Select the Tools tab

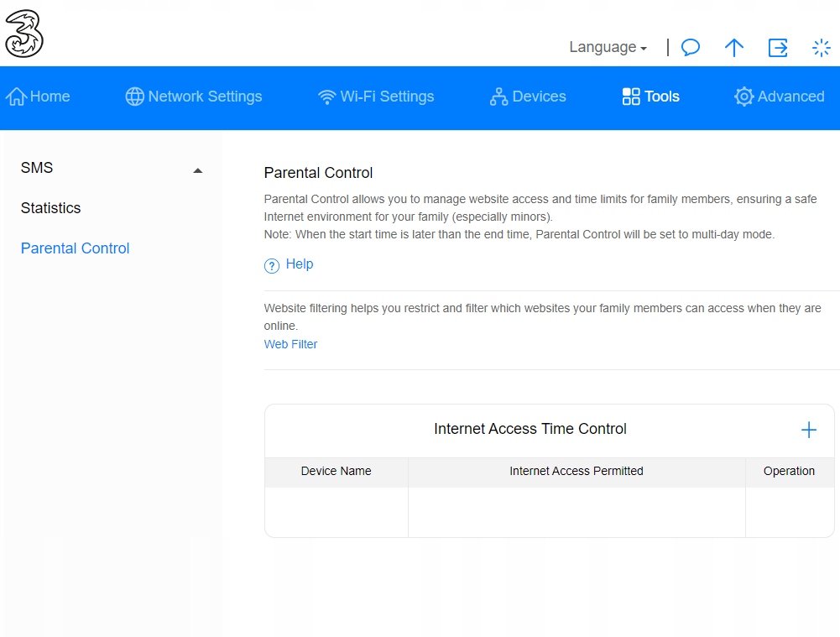[x=651, y=97]
